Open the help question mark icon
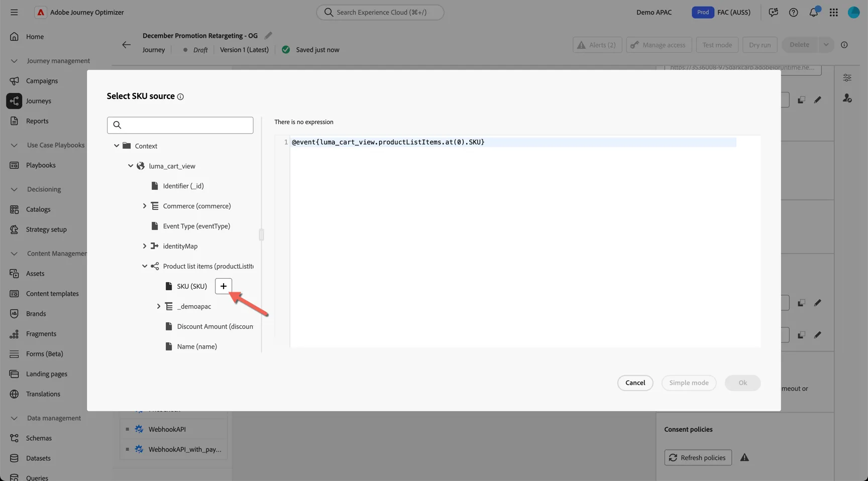Viewport: 868px width, 481px height. click(x=793, y=12)
